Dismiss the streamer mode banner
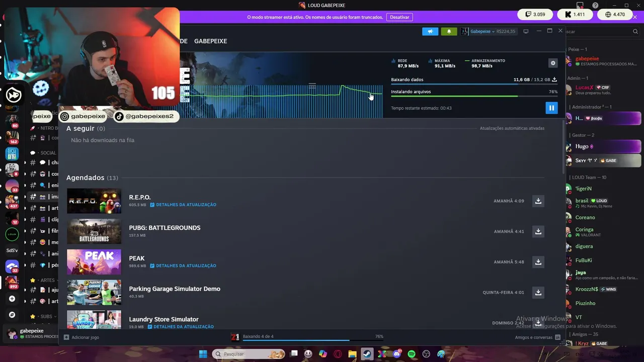The image size is (644, 362). (635, 17)
